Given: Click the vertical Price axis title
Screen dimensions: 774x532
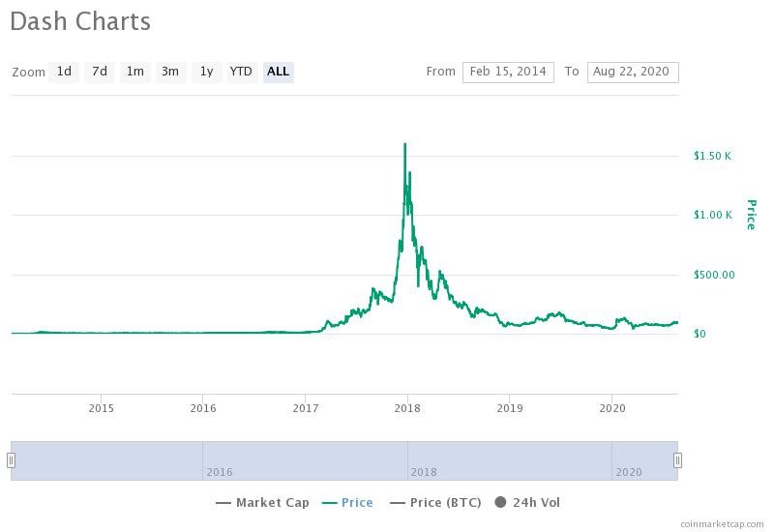Looking at the screenshot, I should click(x=751, y=215).
